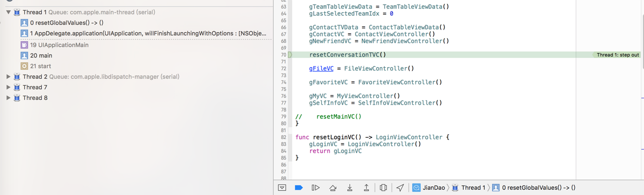Click the icon of 20 main frame
This screenshot has width=644, height=195.
24,55
